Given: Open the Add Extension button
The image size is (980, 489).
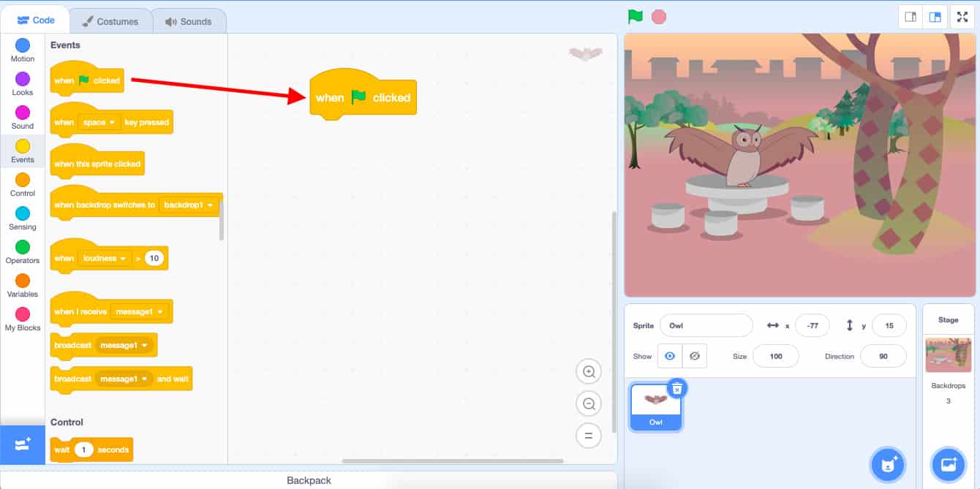Looking at the screenshot, I should point(23,444).
